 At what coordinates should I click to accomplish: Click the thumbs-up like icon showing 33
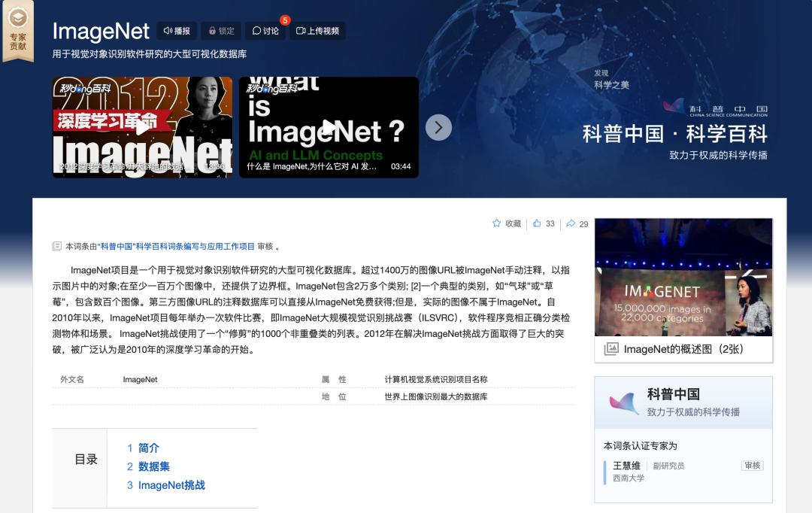(537, 223)
